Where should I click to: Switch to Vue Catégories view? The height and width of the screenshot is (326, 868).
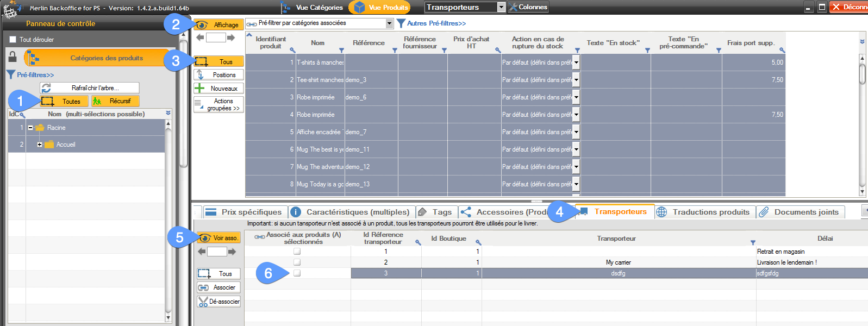click(313, 8)
